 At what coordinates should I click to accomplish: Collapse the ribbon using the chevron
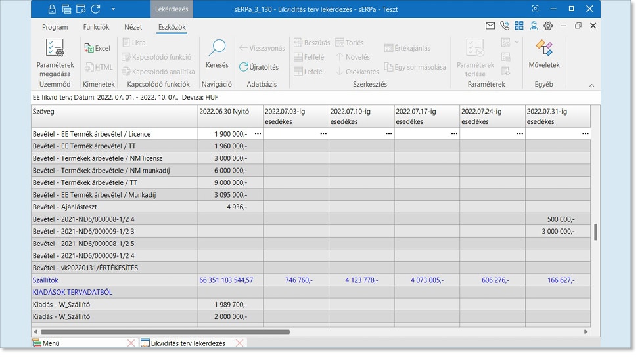[x=591, y=85]
